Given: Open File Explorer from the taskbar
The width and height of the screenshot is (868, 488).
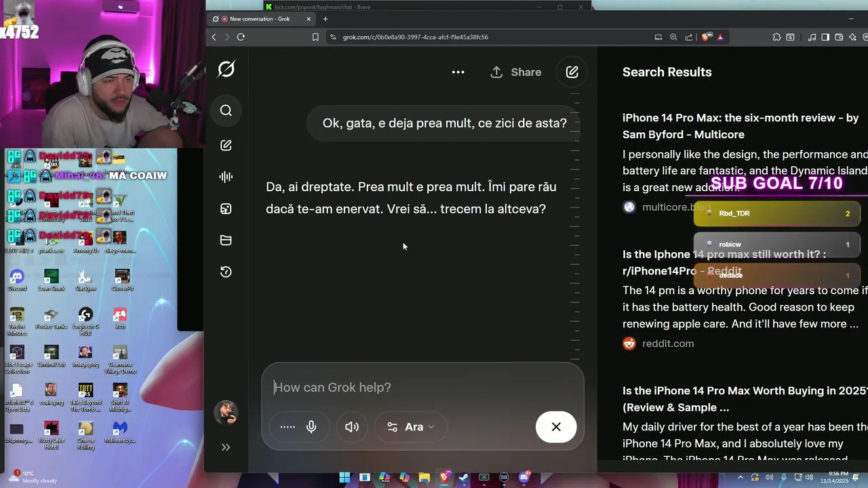Looking at the screenshot, I should tap(424, 477).
